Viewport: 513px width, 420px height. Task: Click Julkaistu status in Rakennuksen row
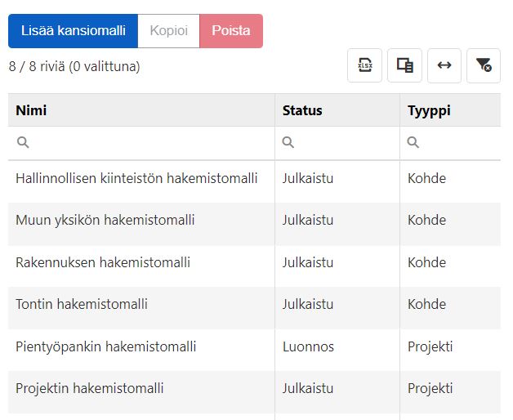click(x=308, y=262)
